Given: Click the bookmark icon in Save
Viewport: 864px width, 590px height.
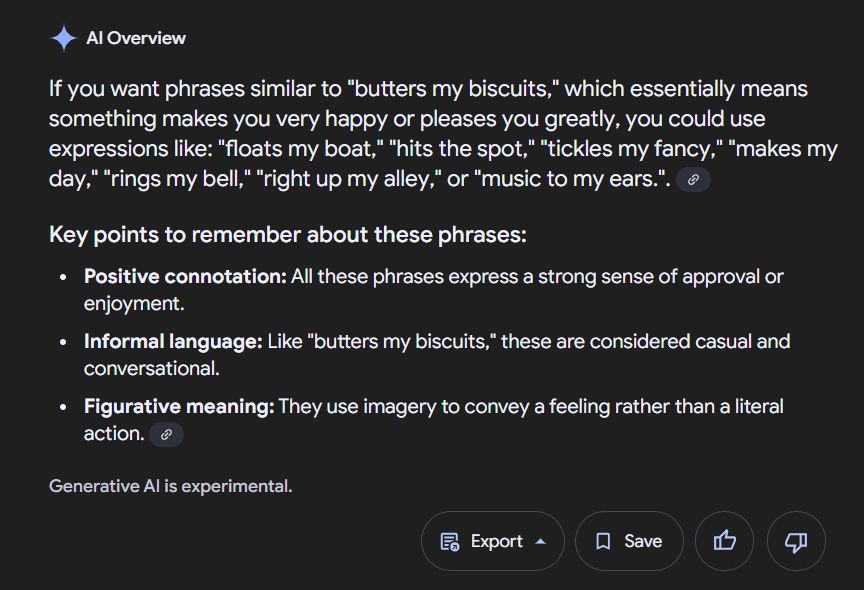Looking at the screenshot, I should 603,542.
